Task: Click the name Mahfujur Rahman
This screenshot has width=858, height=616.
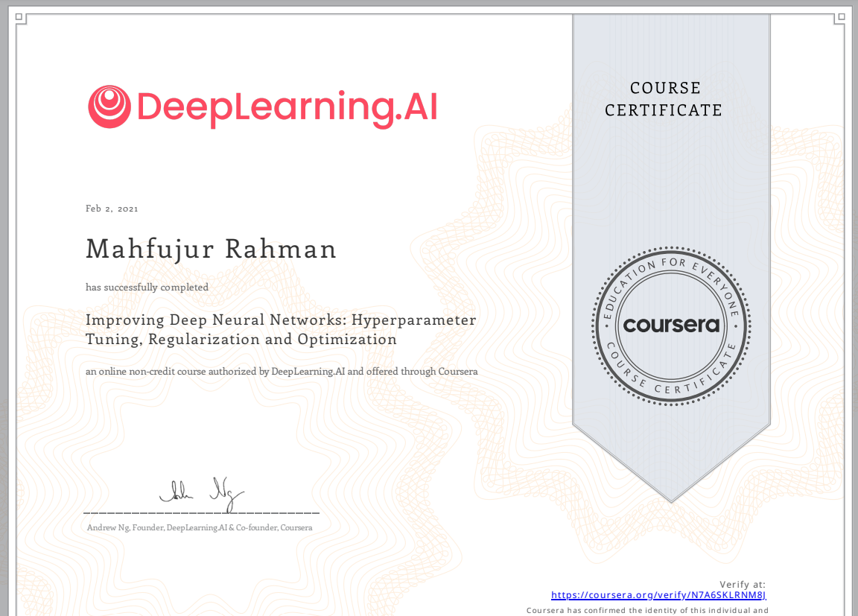Action: [x=212, y=249]
